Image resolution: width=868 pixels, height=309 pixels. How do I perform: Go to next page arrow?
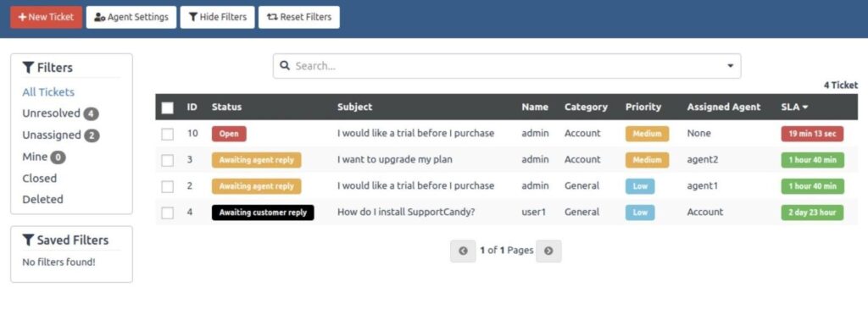click(x=548, y=251)
